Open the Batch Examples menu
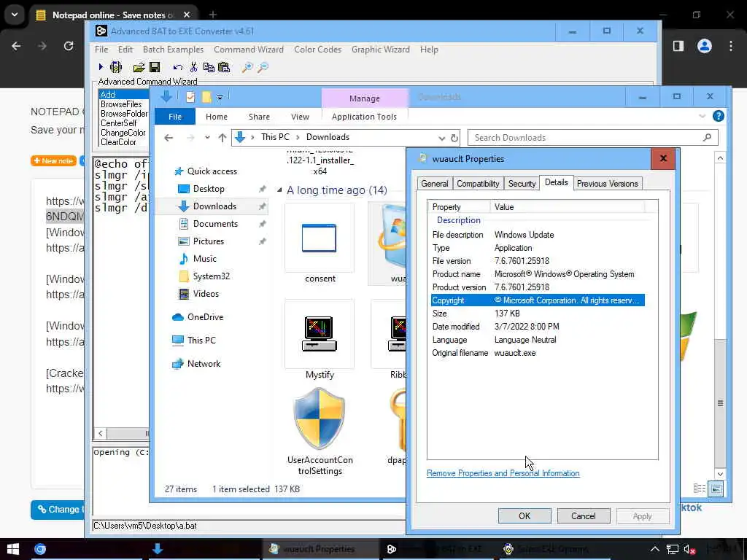Screen dimensions: 747x560 [173, 50]
